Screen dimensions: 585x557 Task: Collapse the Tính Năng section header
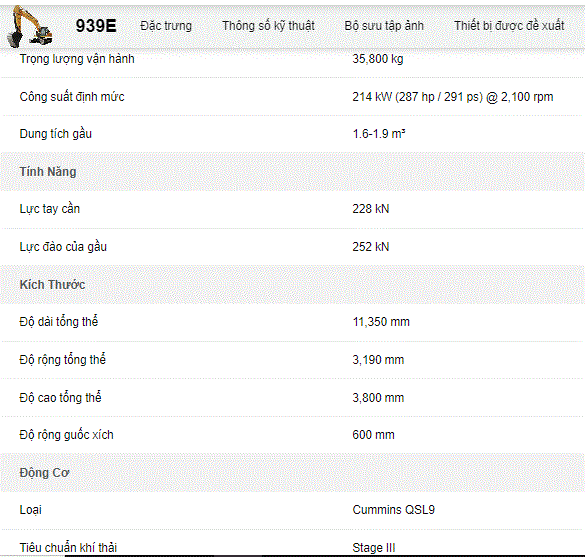292,172
